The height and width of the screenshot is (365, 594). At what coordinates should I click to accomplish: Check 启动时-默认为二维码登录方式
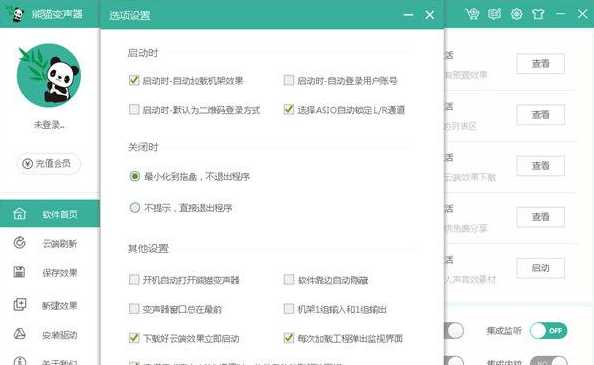[134, 109]
